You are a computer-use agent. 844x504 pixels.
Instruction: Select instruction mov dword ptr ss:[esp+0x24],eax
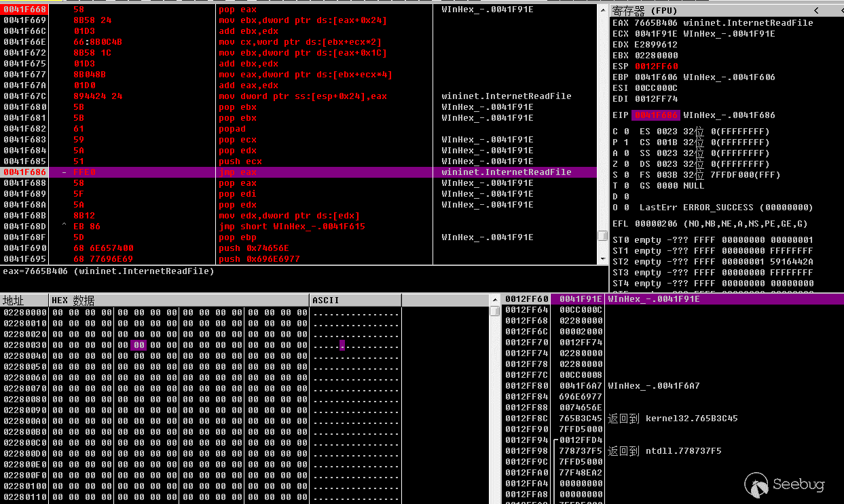[303, 96]
